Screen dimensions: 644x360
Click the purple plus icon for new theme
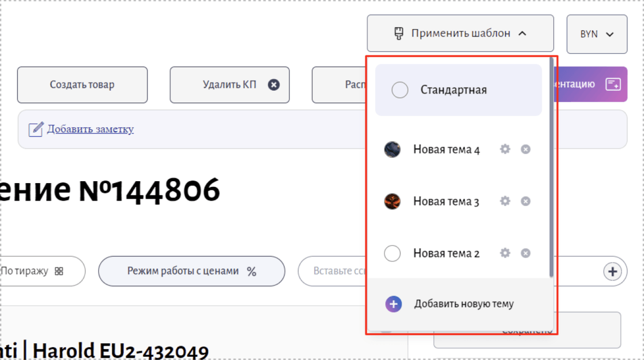pyautogui.click(x=393, y=304)
